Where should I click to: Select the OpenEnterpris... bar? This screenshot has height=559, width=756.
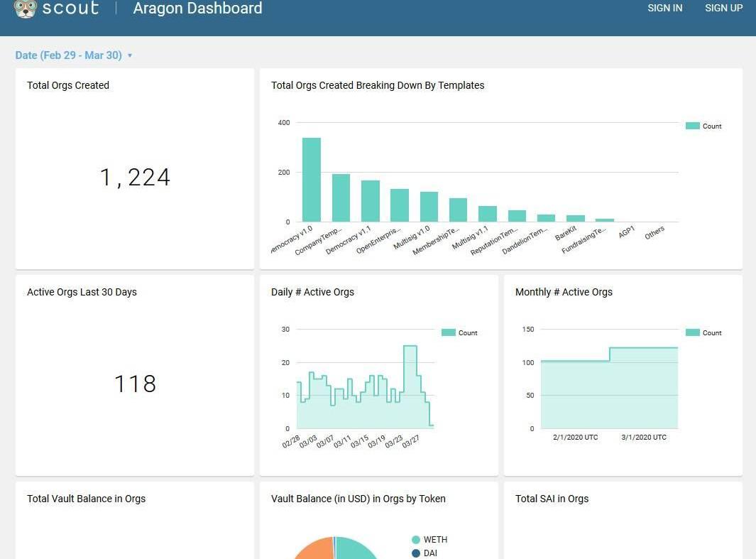pyautogui.click(x=400, y=205)
